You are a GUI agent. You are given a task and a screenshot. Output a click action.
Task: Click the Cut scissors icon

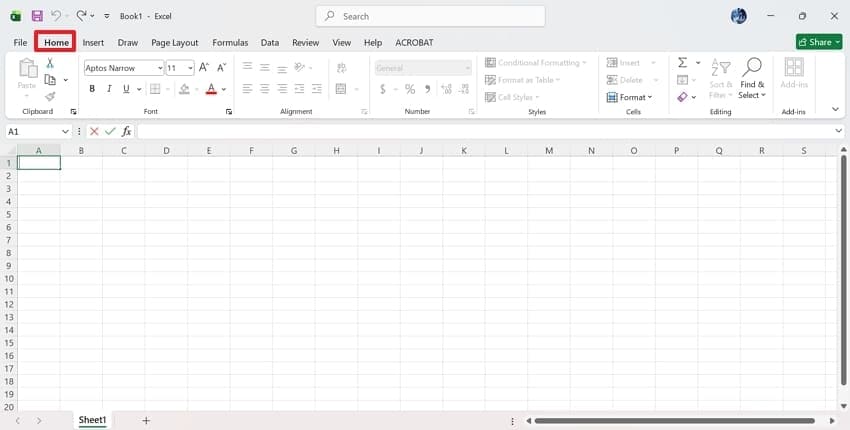point(50,63)
